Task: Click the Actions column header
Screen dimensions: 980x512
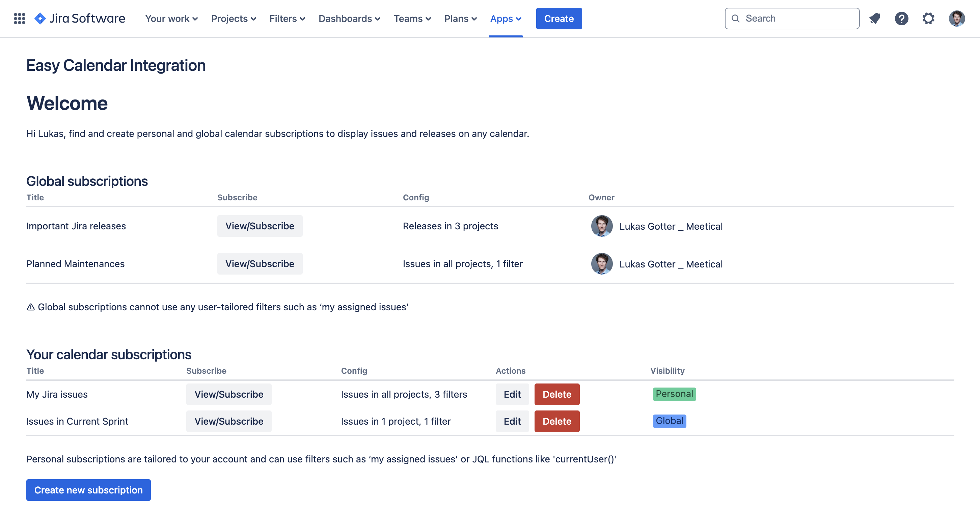Action: [x=511, y=371]
